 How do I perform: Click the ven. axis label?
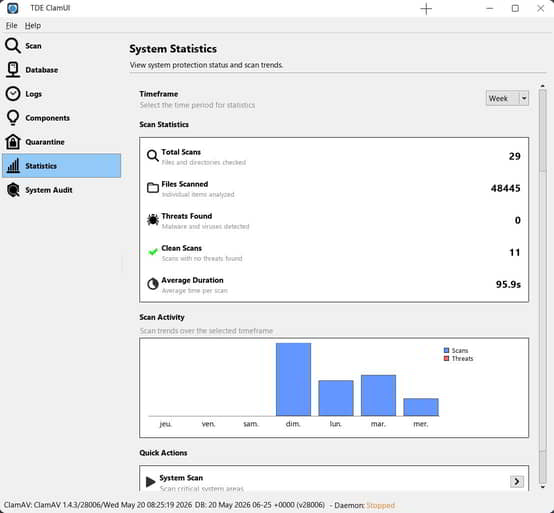(x=208, y=424)
